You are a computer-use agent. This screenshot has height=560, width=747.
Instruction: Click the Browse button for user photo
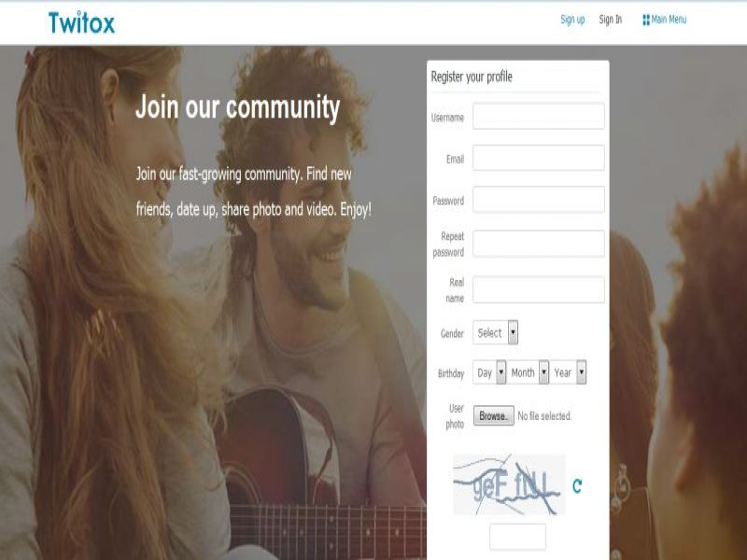point(494,415)
